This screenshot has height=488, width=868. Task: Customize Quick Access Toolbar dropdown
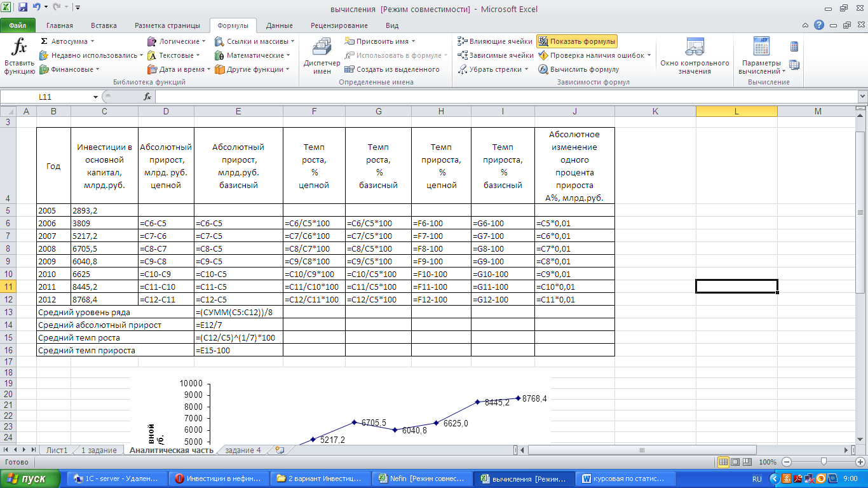(78, 8)
